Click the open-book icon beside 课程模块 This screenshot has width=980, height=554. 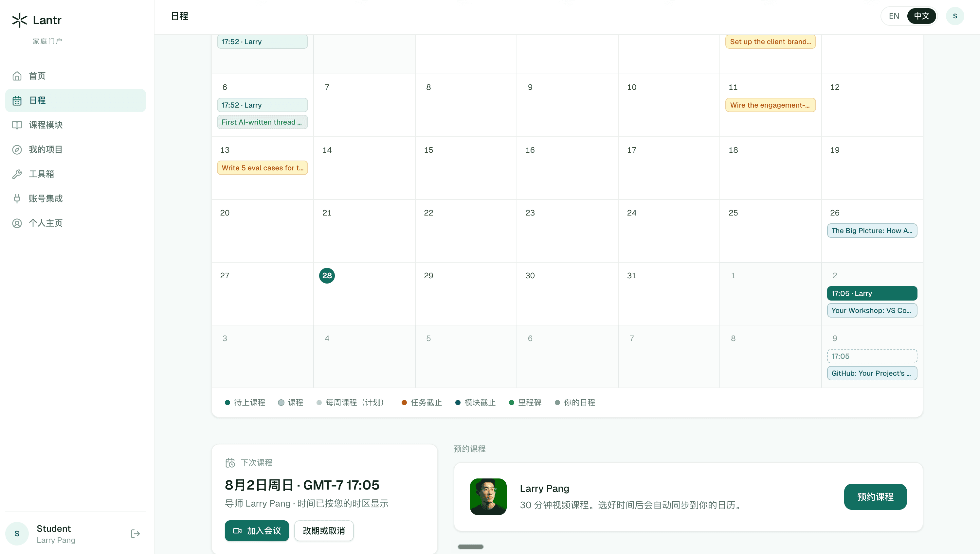point(17,125)
